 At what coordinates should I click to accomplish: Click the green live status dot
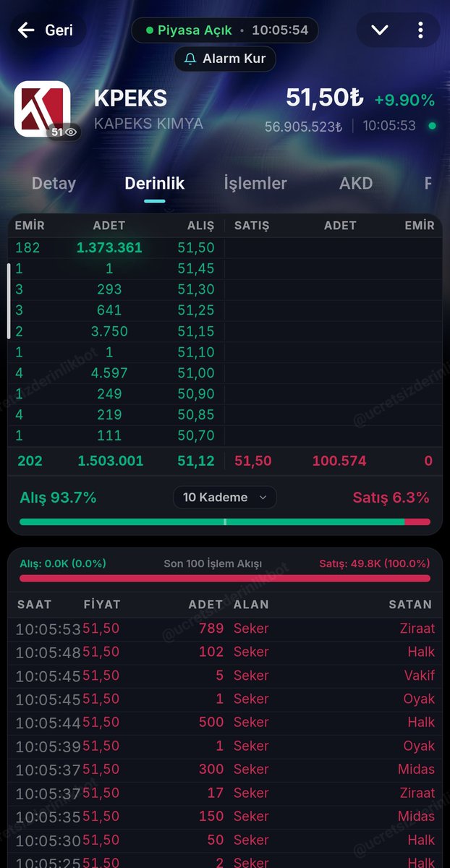point(432,126)
